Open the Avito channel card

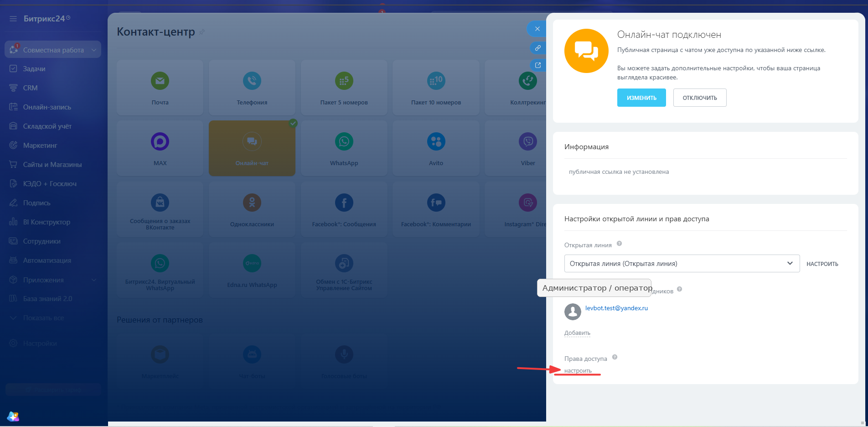(436, 148)
